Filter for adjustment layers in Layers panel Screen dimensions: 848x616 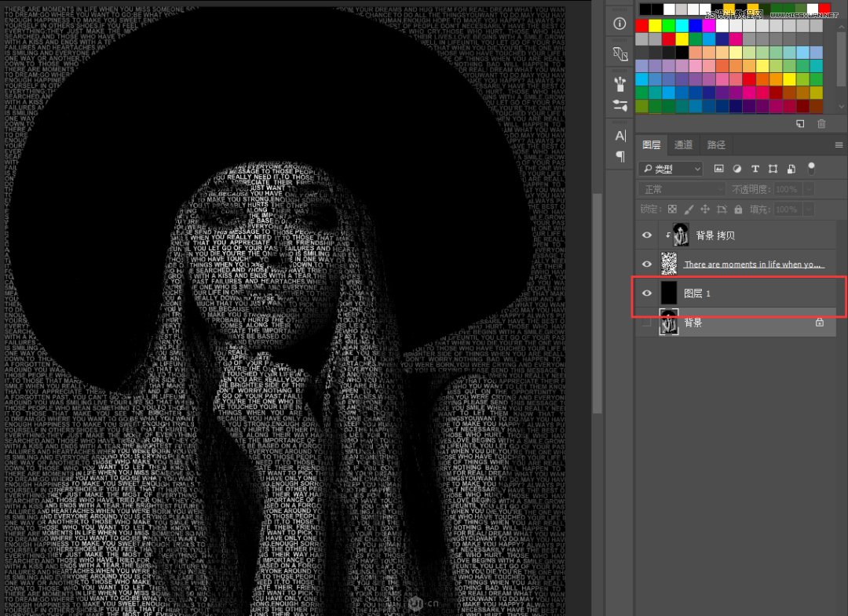737,168
